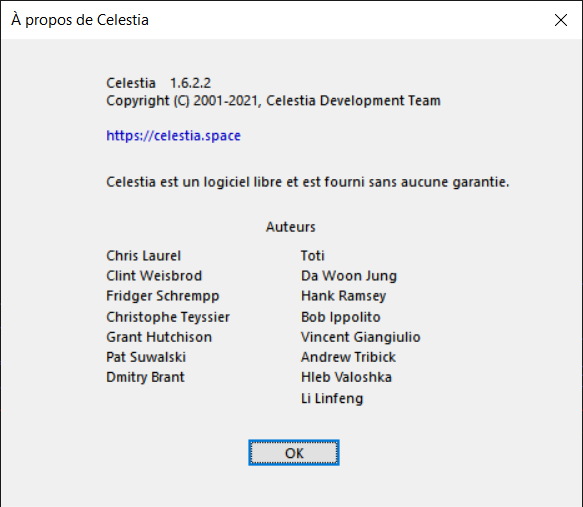Viewport: 583px width, 507px height.
Task: Click author name Chris Laurel
Action: (144, 256)
